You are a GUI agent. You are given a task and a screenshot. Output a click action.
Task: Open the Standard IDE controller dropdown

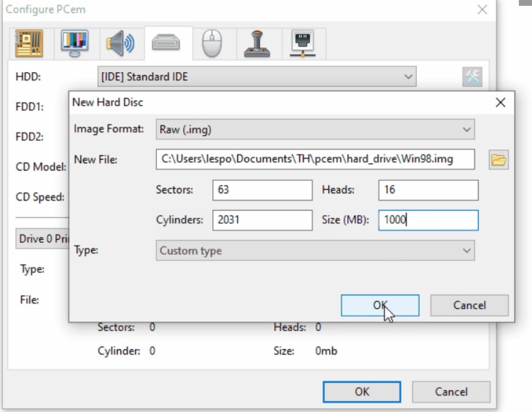coord(257,76)
